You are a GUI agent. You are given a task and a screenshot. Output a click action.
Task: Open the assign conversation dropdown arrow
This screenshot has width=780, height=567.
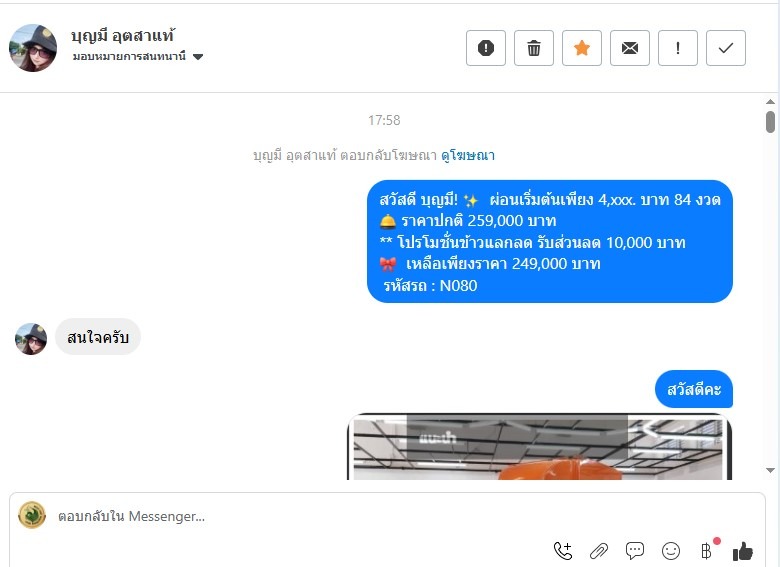pyautogui.click(x=198, y=57)
